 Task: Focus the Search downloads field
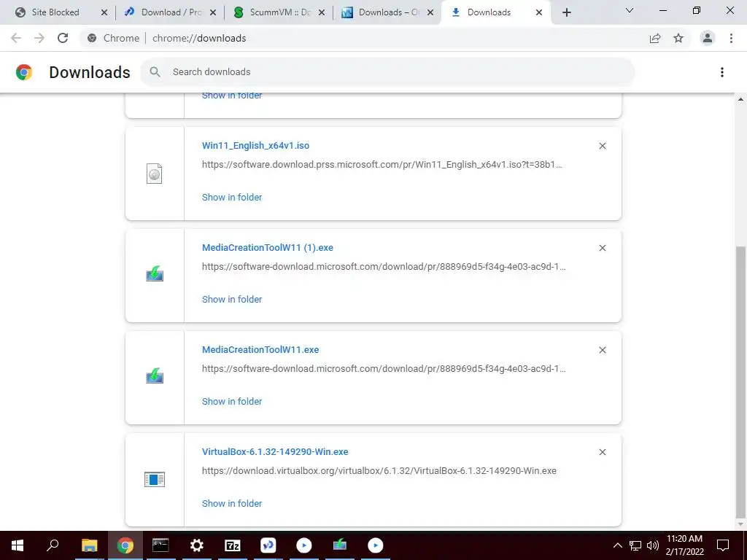coord(387,72)
